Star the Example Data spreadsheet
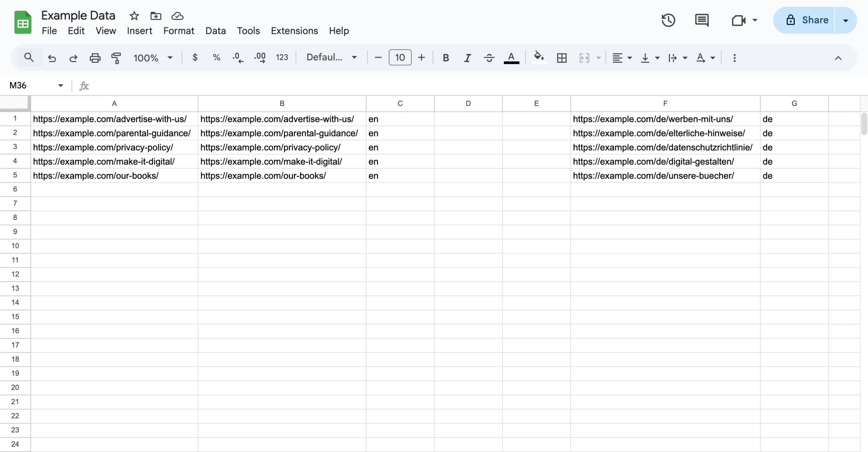This screenshot has width=868, height=452. coord(134,16)
